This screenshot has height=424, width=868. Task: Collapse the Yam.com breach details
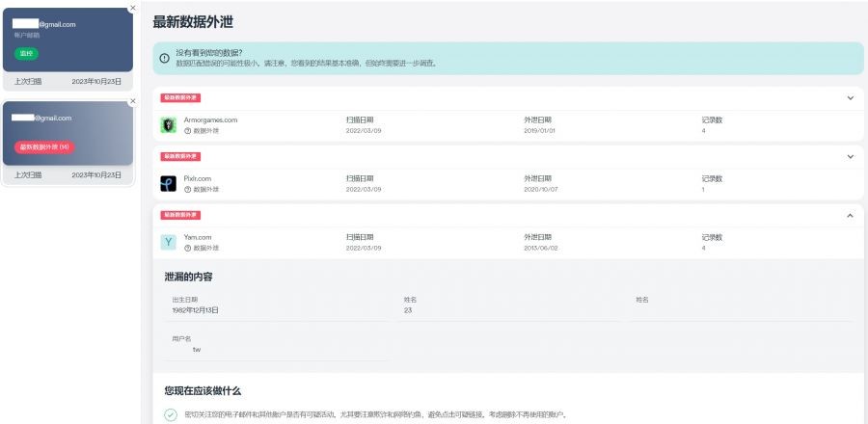[850, 215]
